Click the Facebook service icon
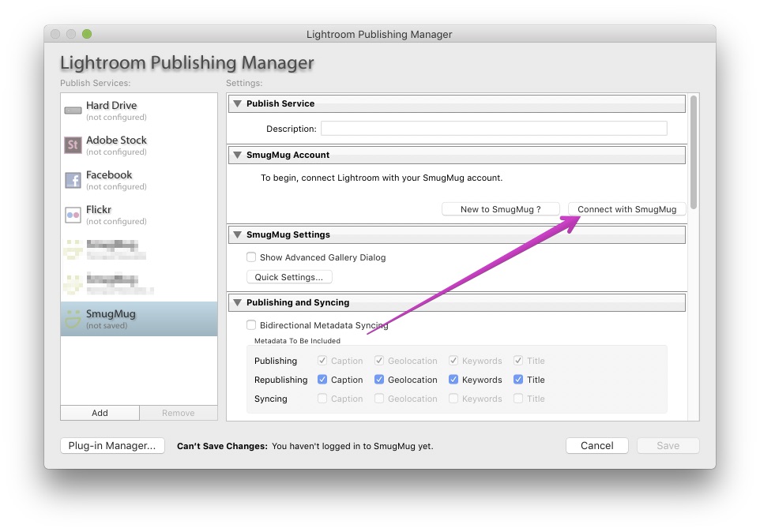760x532 pixels. 73,180
